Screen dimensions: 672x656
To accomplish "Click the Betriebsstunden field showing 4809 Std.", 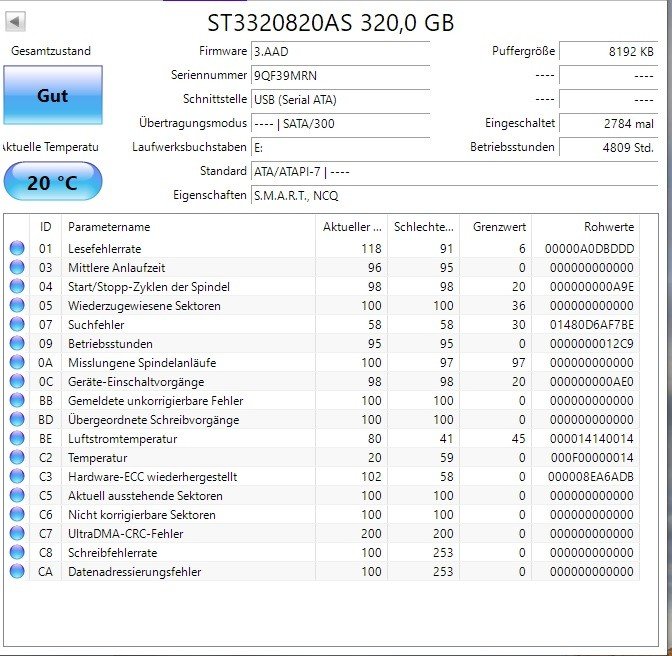I will [x=607, y=147].
